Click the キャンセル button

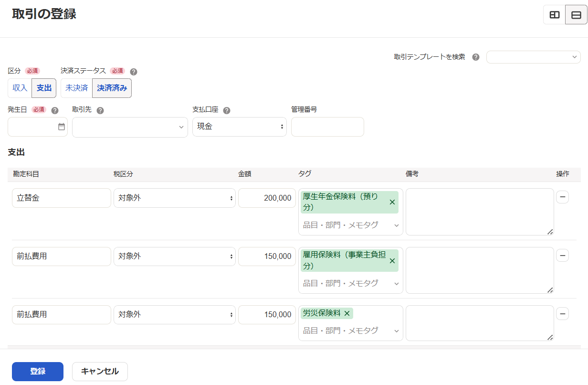tap(100, 371)
